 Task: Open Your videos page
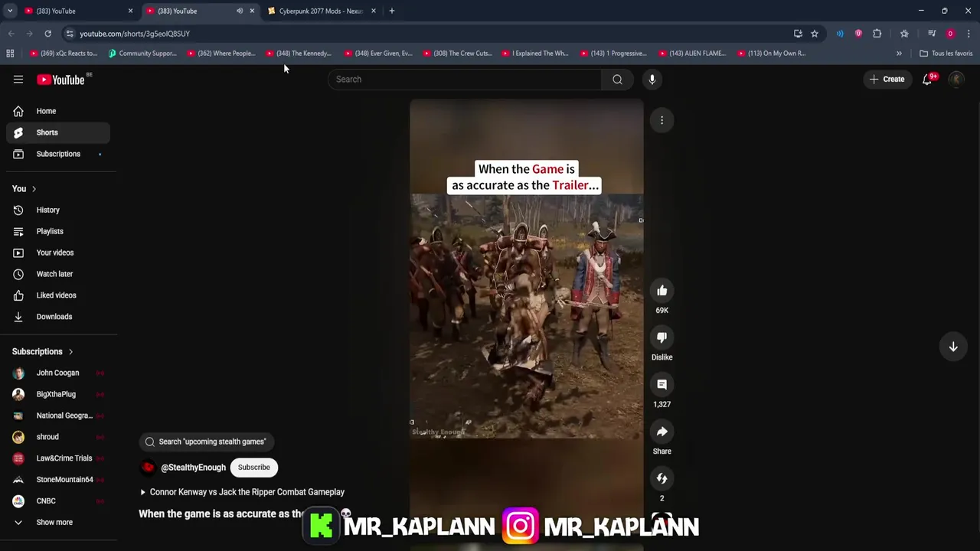[58, 253]
